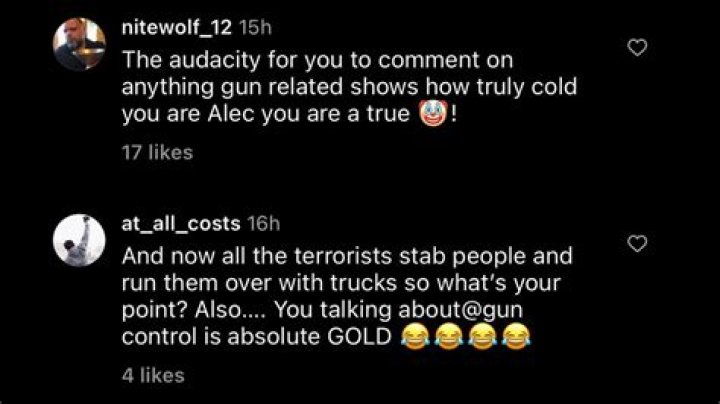
Task: Open at_all_costs's profile picture
Action: click(x=79, y=242)
